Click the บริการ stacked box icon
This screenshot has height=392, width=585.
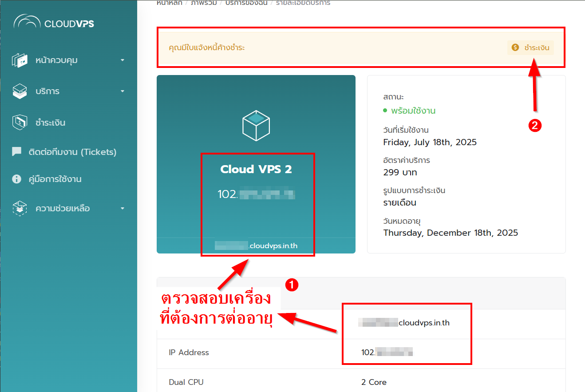(x=20, y=91)
